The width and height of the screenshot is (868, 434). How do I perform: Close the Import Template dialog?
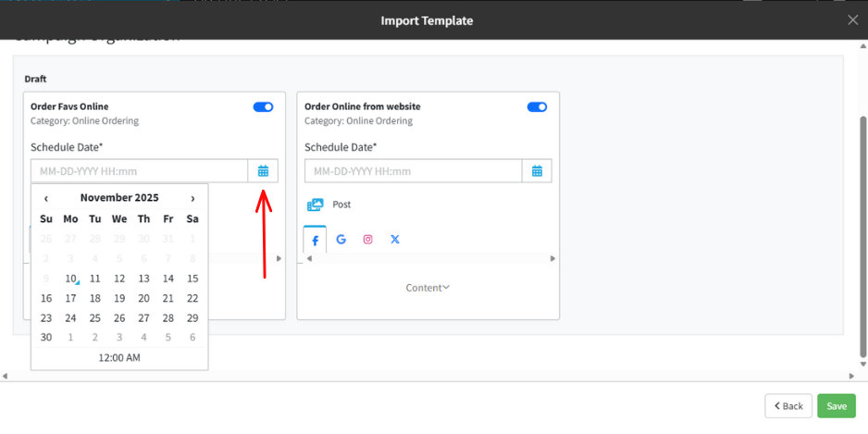point(852,20)
